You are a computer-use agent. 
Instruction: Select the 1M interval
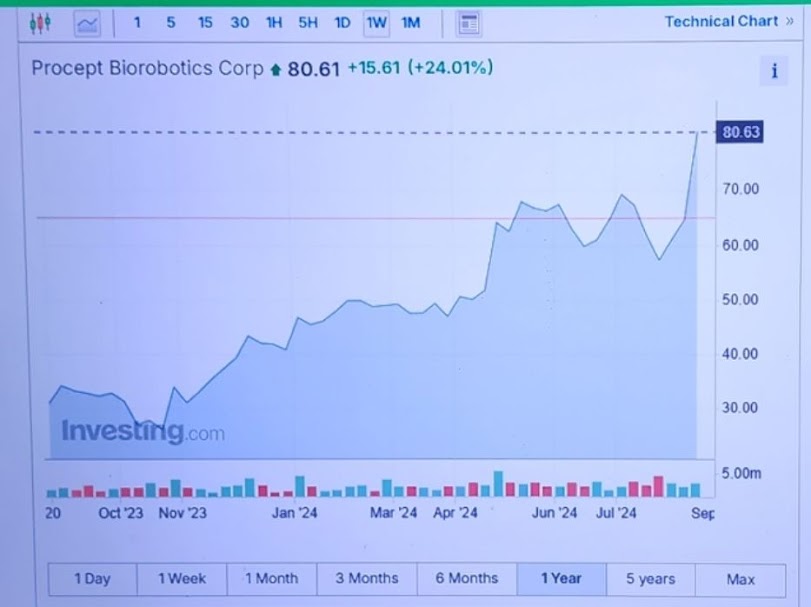point(411,23)
